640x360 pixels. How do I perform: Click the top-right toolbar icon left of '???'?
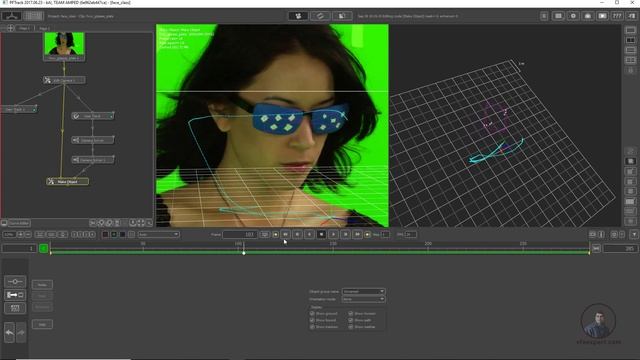point(602,16)
